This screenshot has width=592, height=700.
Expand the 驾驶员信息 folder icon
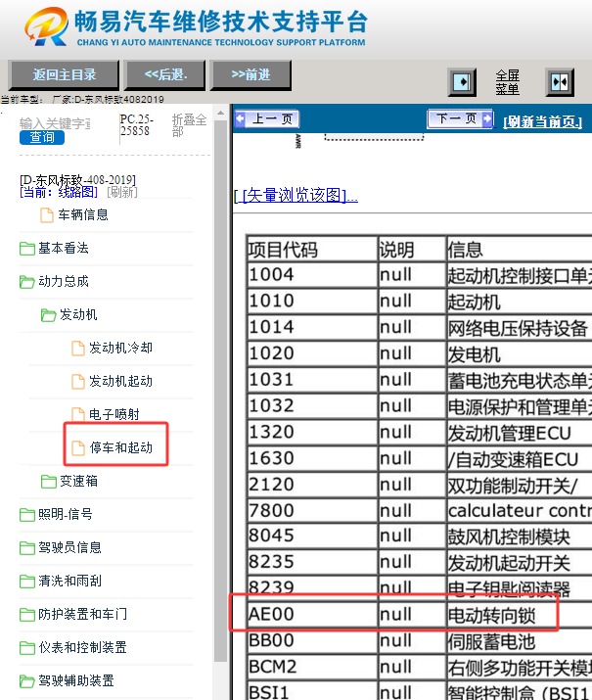pos(26,548)
